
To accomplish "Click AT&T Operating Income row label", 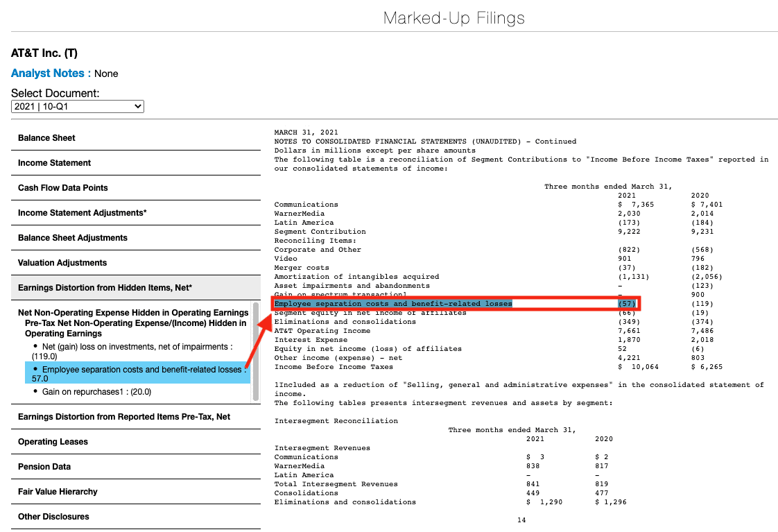I will coord(322,331).
